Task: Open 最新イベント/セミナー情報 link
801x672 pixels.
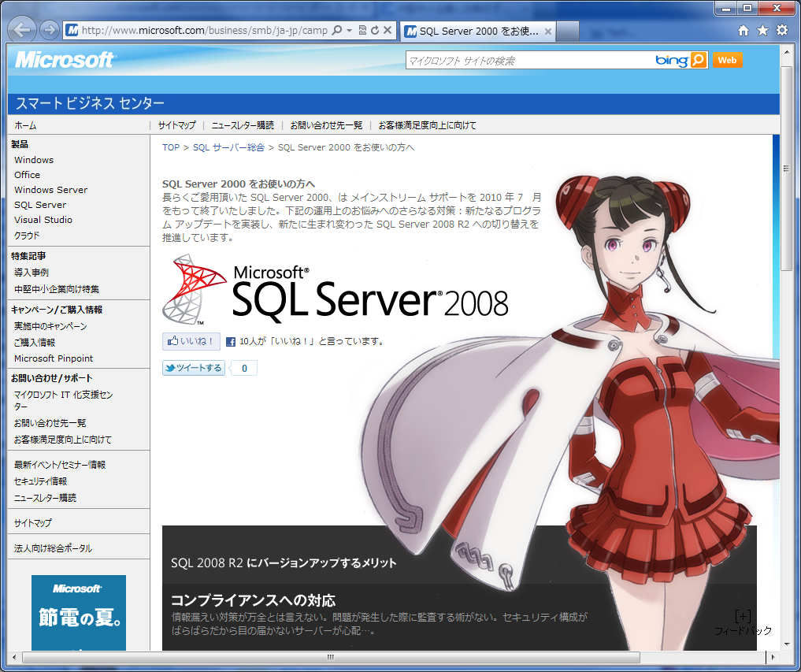Action: [60, 465]
